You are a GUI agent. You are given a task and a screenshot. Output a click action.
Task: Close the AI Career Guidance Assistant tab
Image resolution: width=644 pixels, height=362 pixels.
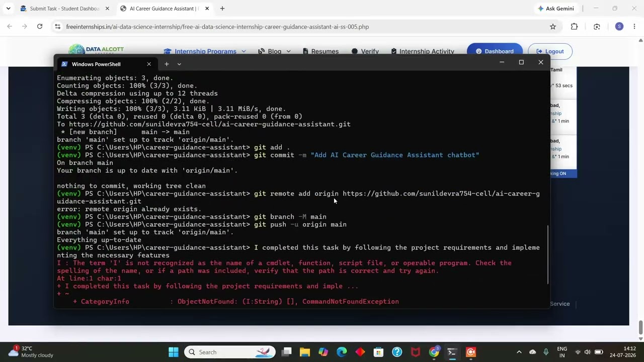[207, 9]
